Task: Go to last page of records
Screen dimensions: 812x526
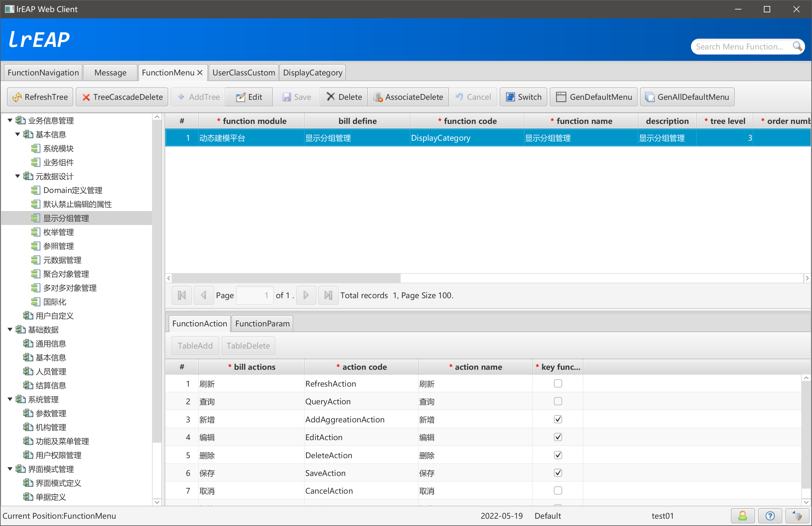Action: coord(328,295)
